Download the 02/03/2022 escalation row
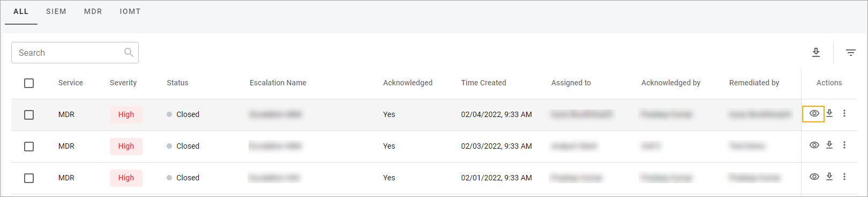The width and height of the screenshot is (868, 197). tap(829, 145)
